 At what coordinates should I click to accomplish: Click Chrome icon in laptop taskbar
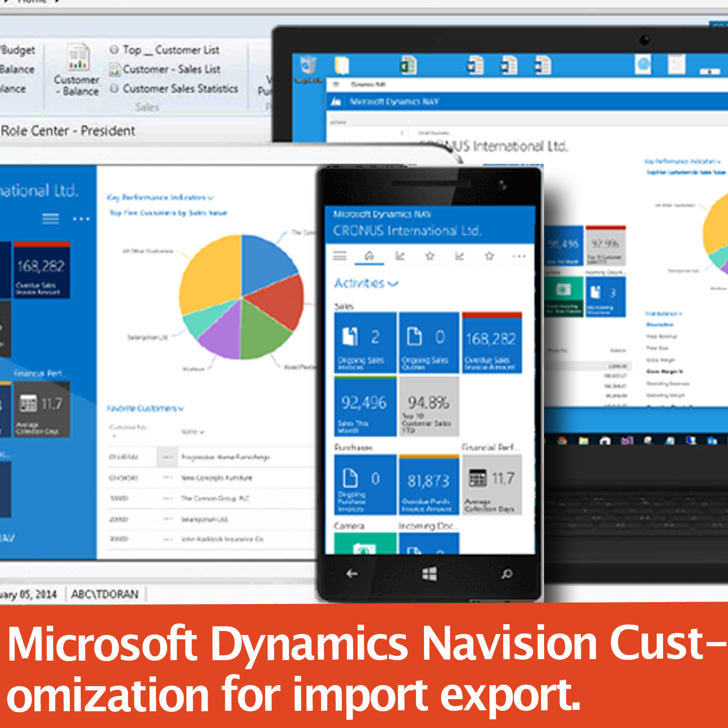[x=562, y=441]
